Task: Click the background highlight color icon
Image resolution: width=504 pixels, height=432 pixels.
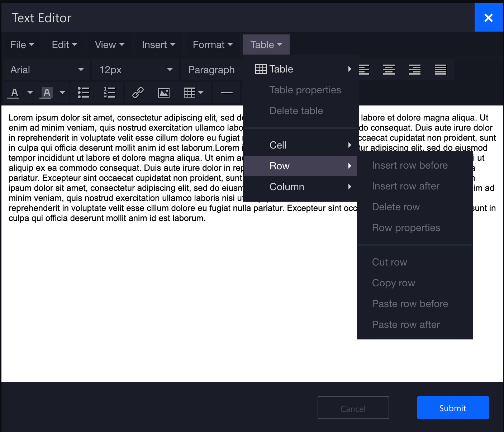Action: 47,93
